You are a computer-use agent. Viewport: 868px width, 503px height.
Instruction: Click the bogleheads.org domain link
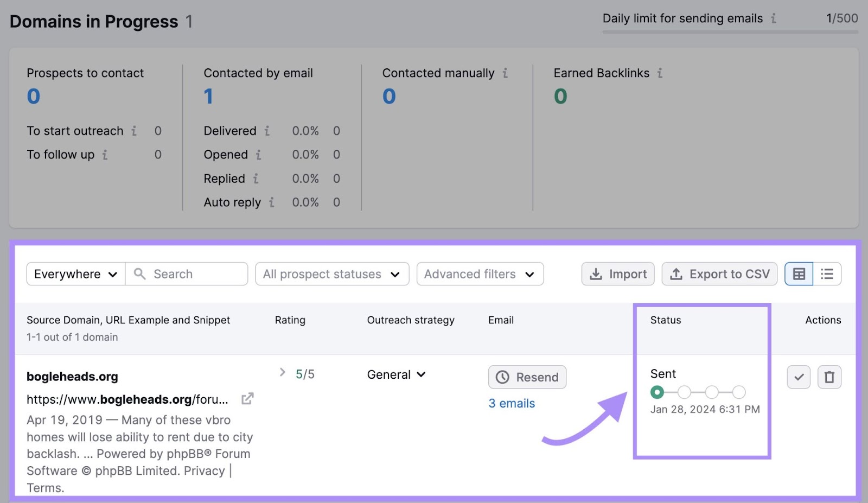click(x=71, y=376)
